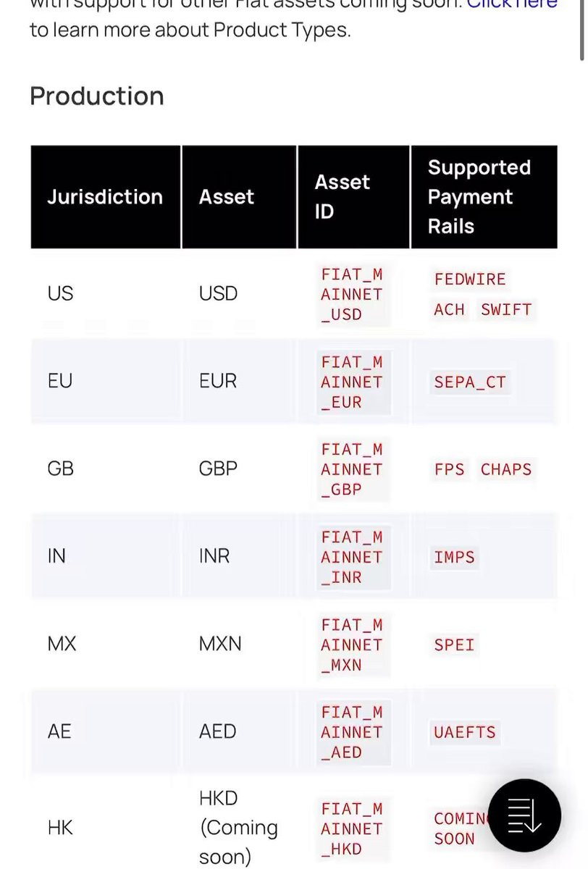This screenshot has width=588, height=869.
Task: Click the FPS payment rail tag
Action: (449, 470)
